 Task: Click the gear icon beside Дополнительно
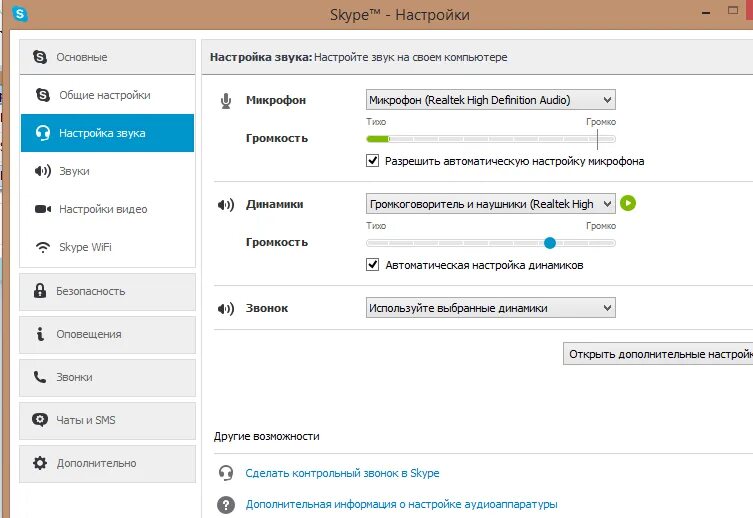[x=40, y=463]
